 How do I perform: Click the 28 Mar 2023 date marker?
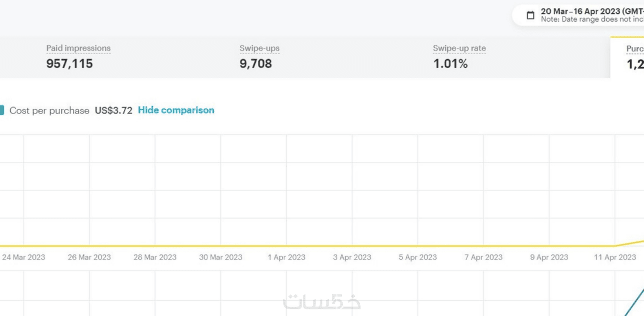[x=155, y=257]
